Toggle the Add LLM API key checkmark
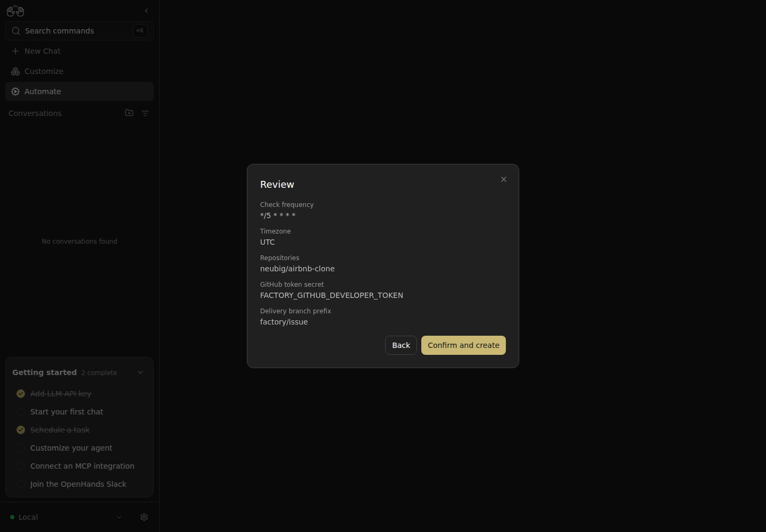This screenshot has height=532, width=766. coord(21,394)
